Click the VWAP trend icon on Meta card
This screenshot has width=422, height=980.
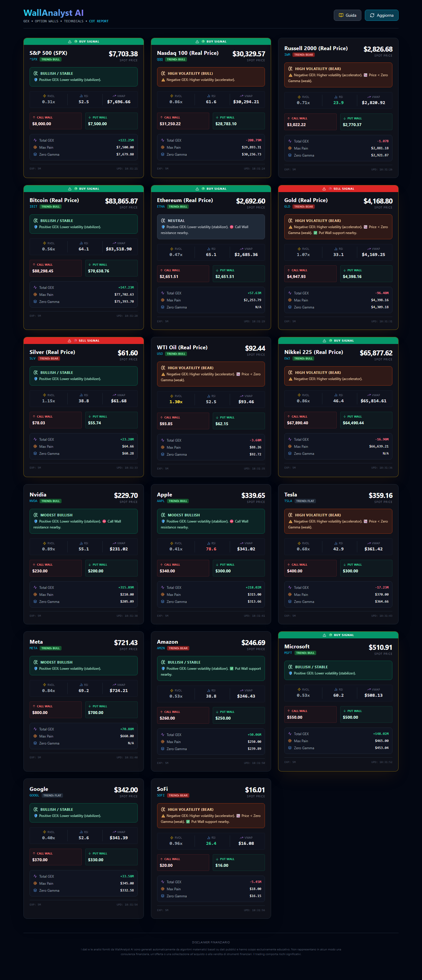coord(114,685)
